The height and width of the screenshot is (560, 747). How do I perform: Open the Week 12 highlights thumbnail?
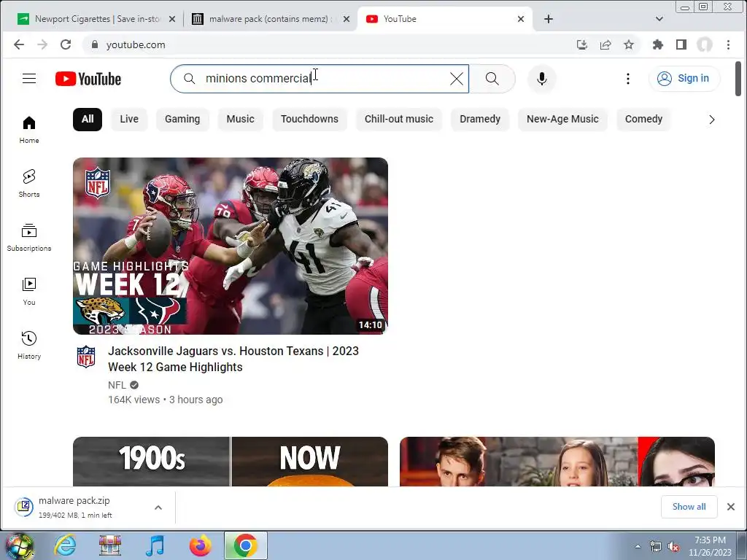coord(230,246)
